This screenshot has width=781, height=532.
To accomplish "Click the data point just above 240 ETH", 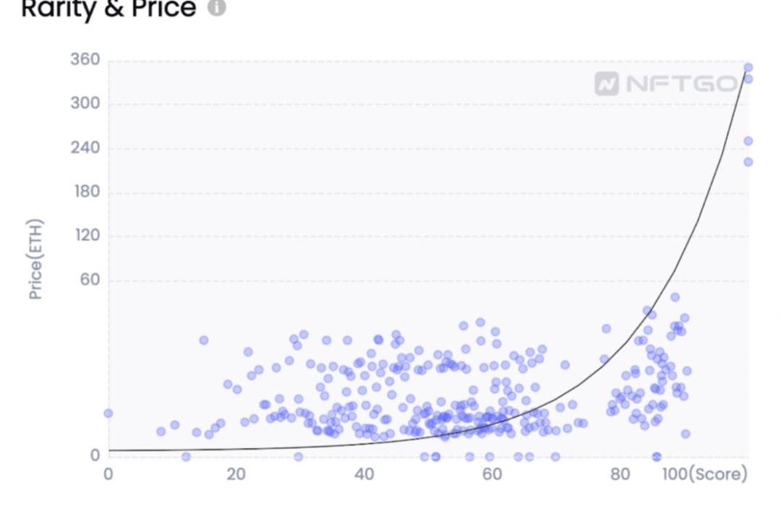I will tap(748, 141).
